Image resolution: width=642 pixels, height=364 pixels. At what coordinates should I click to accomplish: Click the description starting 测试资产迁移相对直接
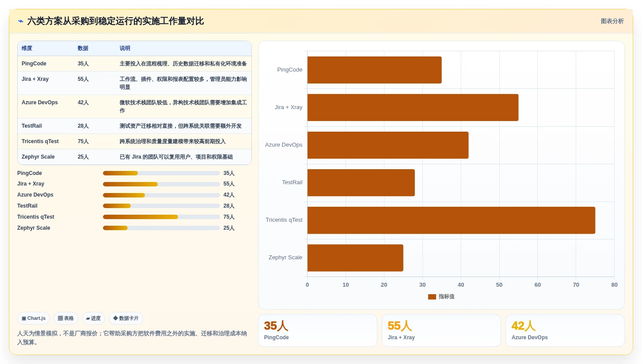181,126
